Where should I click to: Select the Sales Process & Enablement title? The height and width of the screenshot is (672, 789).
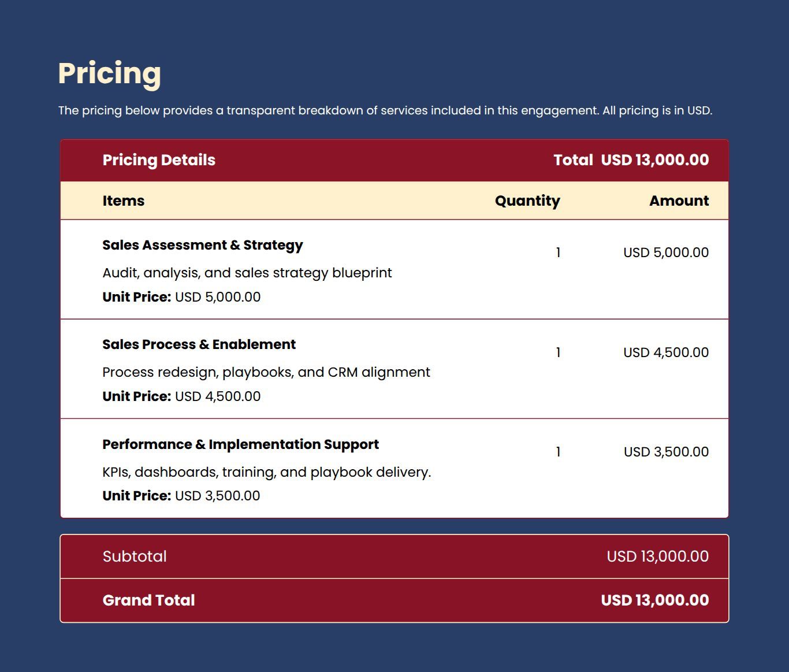(199, 344)
